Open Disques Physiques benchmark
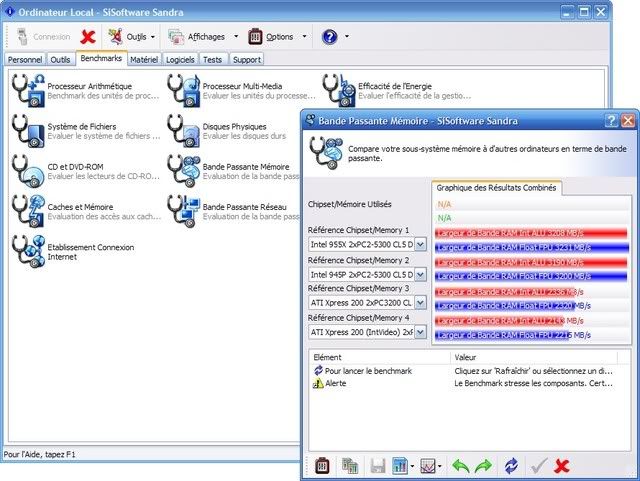Screen dimensions: 640x481 227,131
